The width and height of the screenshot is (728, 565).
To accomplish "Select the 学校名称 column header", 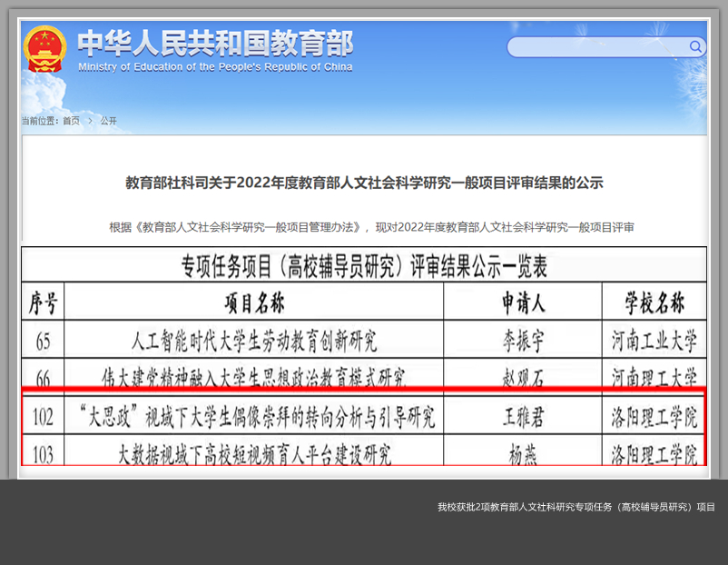I will 654,302.
